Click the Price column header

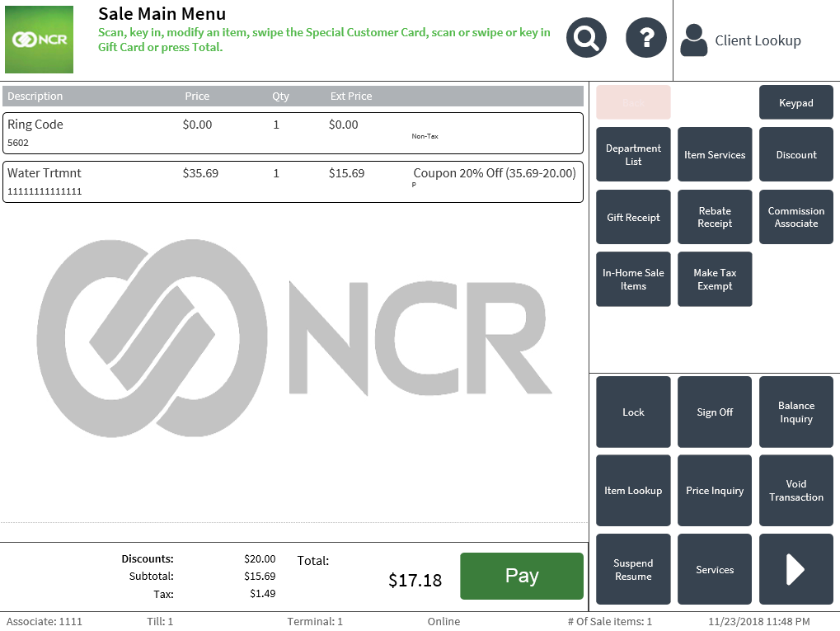pyautogui.click(x=197, y=96)
